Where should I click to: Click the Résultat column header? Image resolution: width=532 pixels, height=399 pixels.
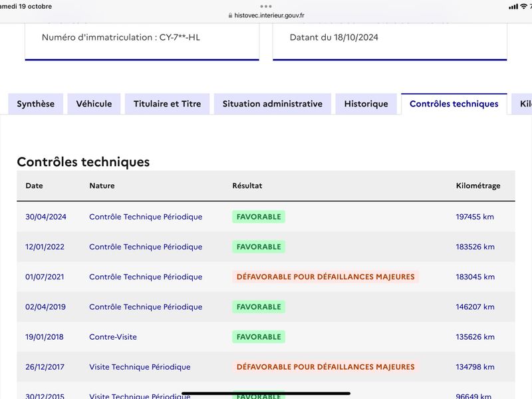pyautogui.click(x=247, y=186)
